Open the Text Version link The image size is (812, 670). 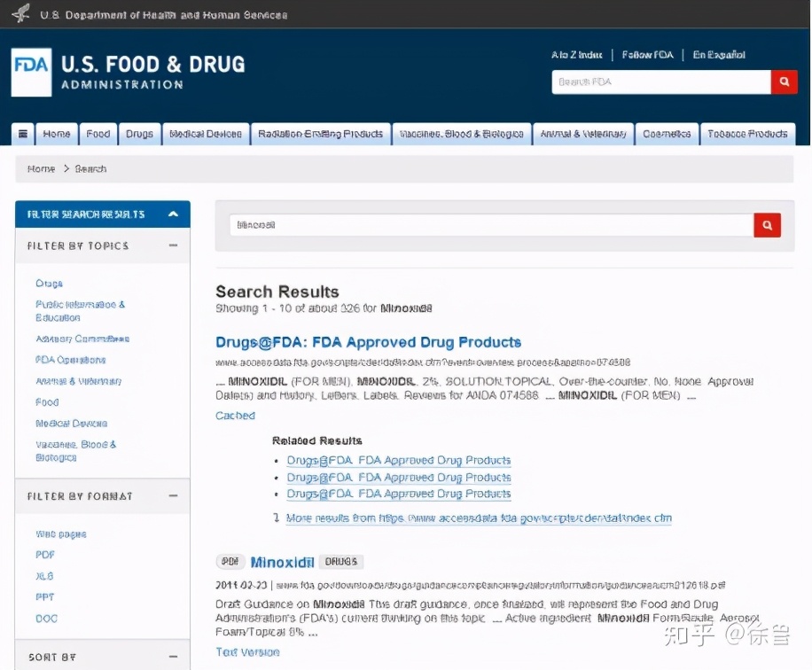tap(247, 652)
